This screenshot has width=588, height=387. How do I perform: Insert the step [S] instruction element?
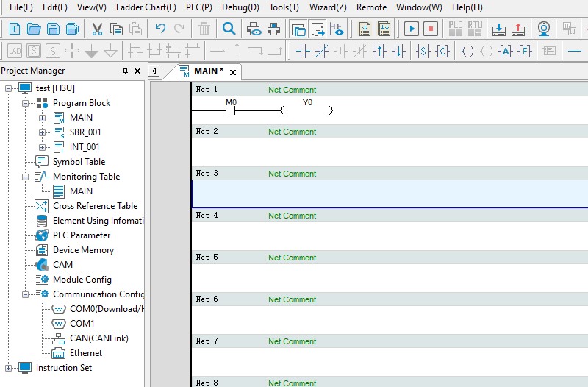[x=423, y=51]
